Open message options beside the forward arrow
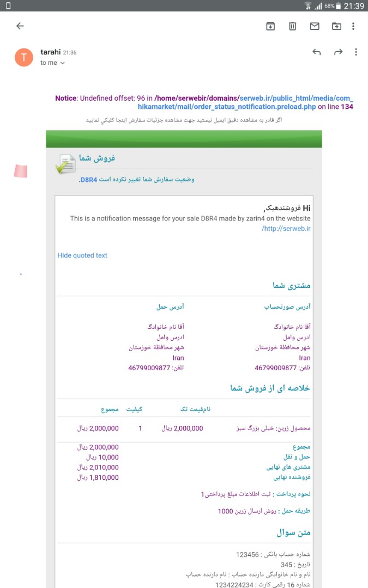This screenshot has width=368, height=588. pos(356,52)
